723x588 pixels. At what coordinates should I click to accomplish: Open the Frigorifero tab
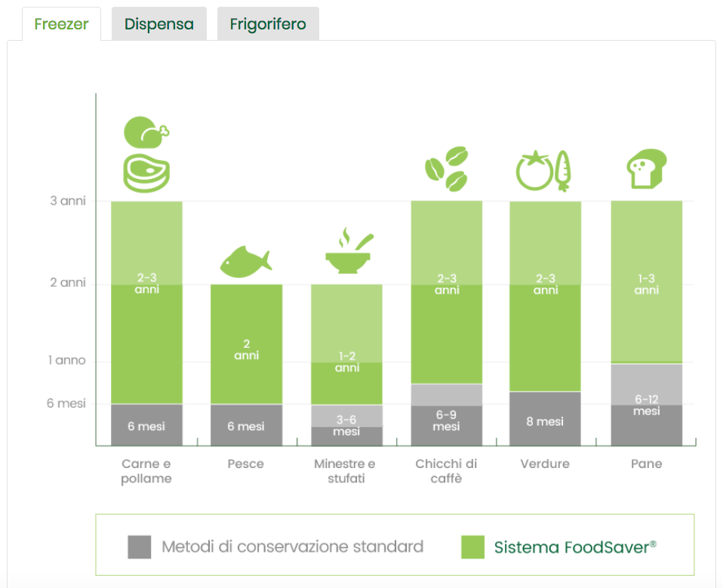pos(268,23)
